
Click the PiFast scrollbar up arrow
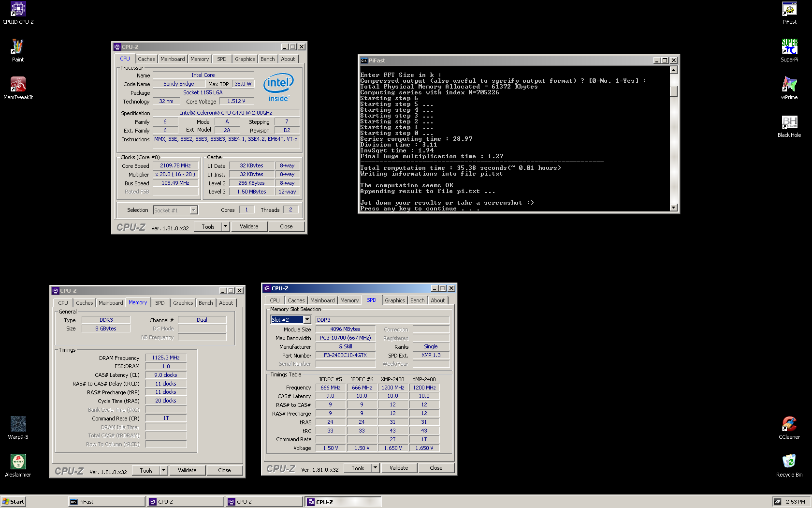[x=674, y=70]
